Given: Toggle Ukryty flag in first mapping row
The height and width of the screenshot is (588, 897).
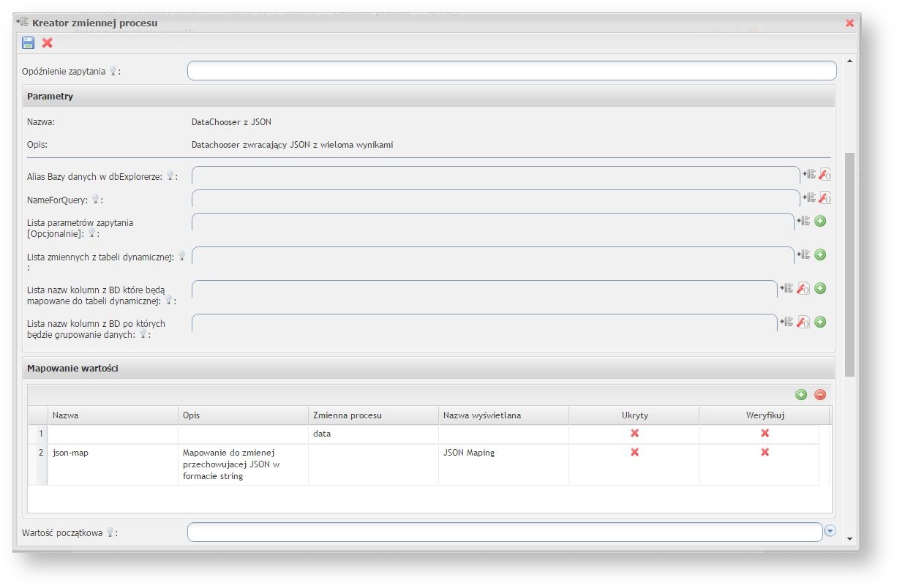Looking at the screenshot, I should [x=634, y=433].
